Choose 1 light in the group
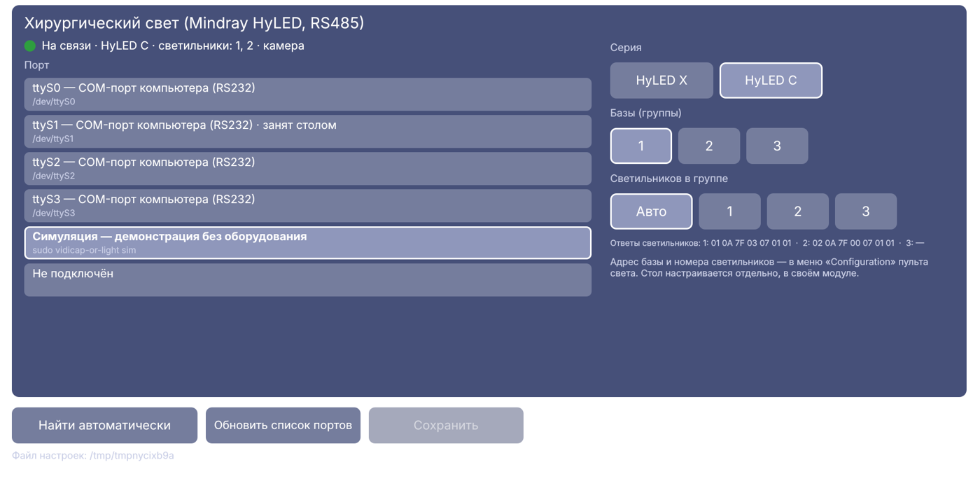Image resolution: width=980 pixels, height=495 pixels. (x=729, y=211)
